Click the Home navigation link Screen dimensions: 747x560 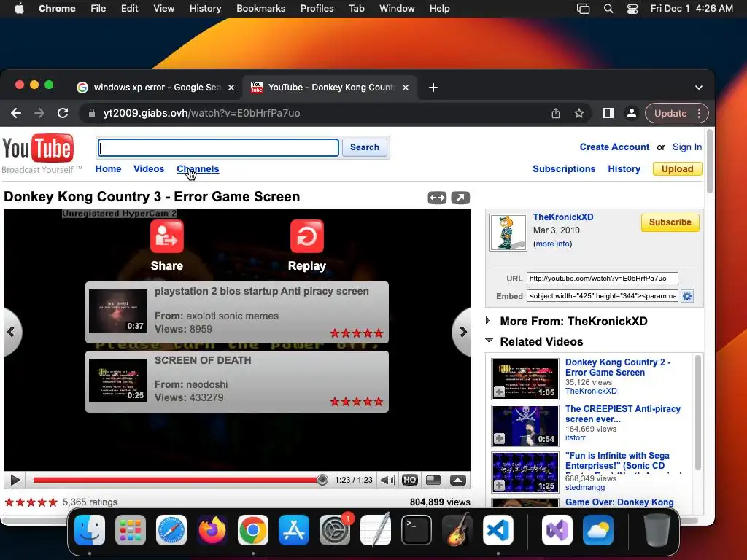[108, 169]
